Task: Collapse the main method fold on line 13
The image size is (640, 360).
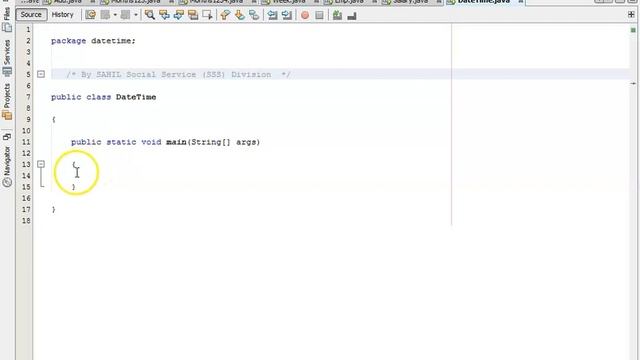Action: pos(41,164)
